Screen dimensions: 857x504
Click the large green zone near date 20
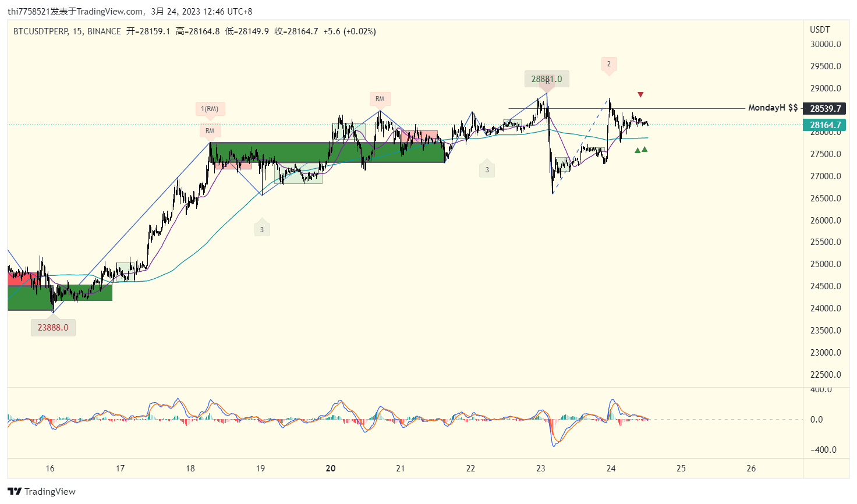coord(327,152)
